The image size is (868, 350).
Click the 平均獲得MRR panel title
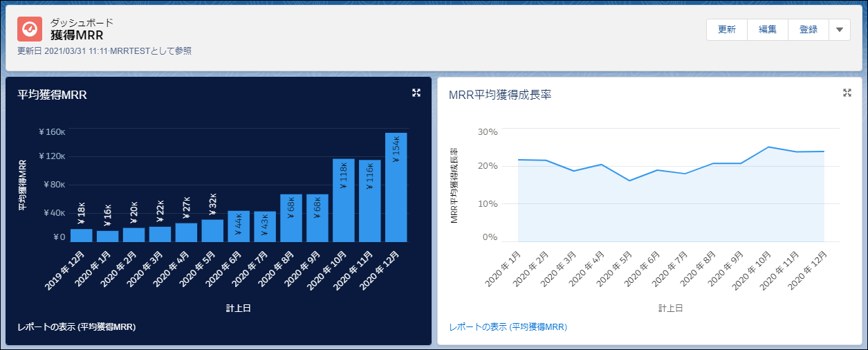point(52,95)
